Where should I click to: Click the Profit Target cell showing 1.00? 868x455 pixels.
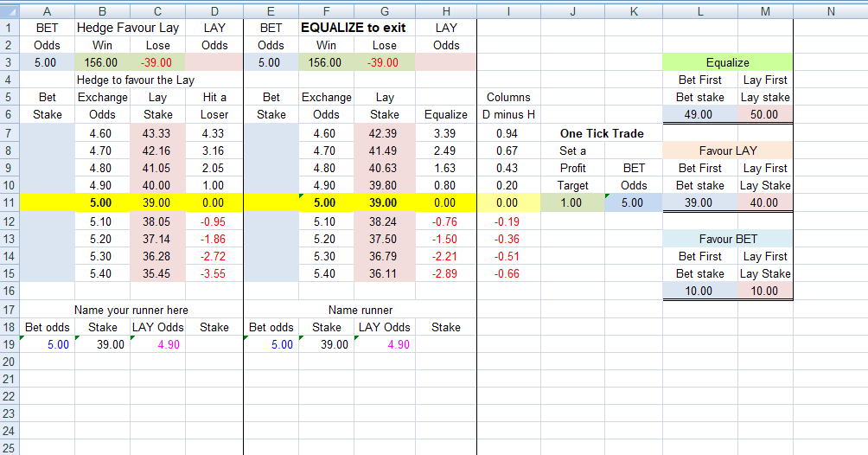(572, 203)
